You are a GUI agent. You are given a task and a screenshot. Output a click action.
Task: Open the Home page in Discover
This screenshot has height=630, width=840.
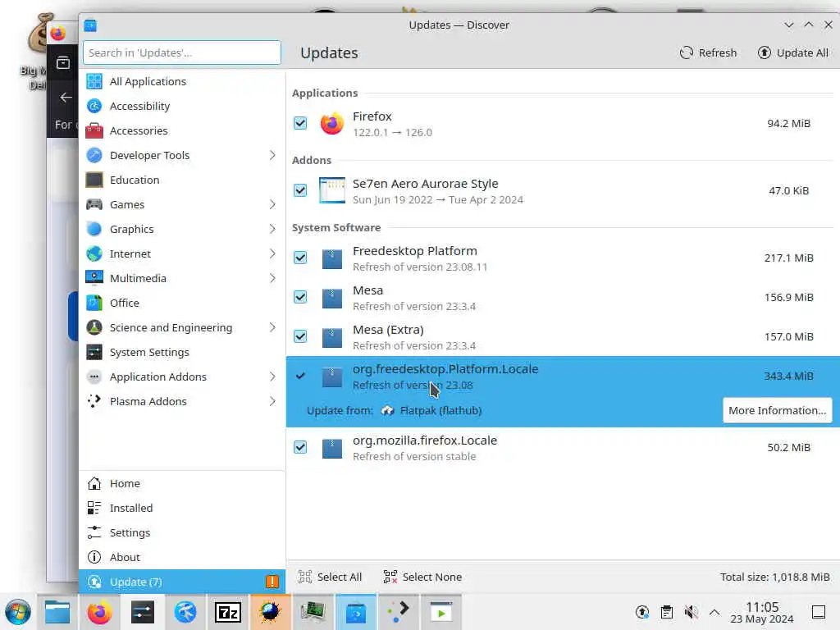pyautogui.click(x=182, y=483)
